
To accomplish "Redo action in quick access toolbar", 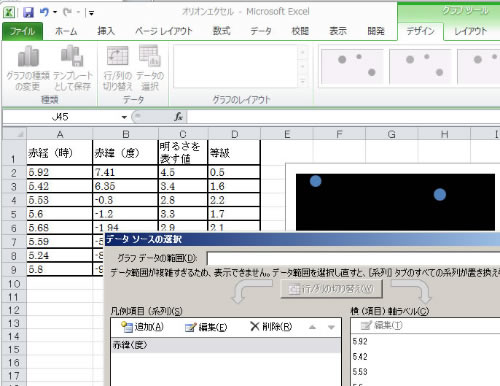I will (x=68, y=12).
